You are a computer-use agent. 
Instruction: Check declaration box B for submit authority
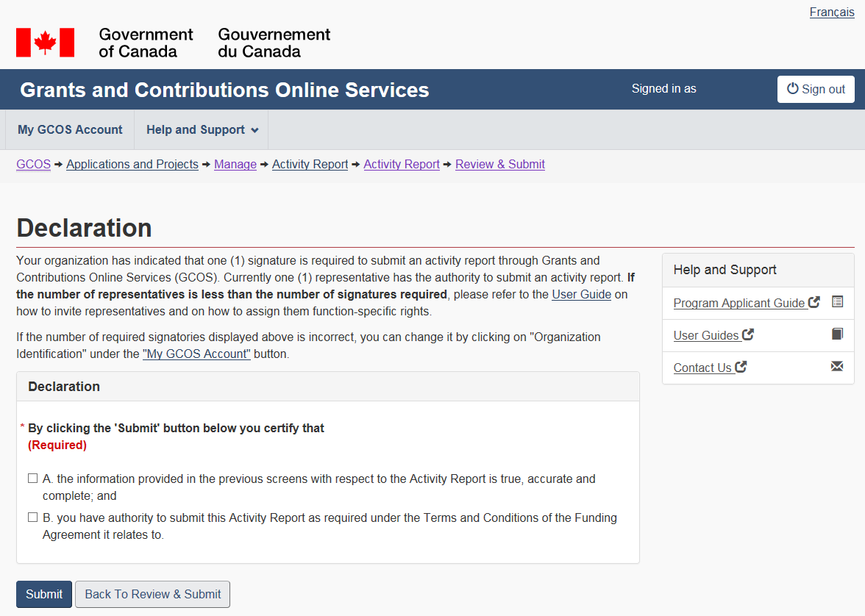(x=32, y=517)
